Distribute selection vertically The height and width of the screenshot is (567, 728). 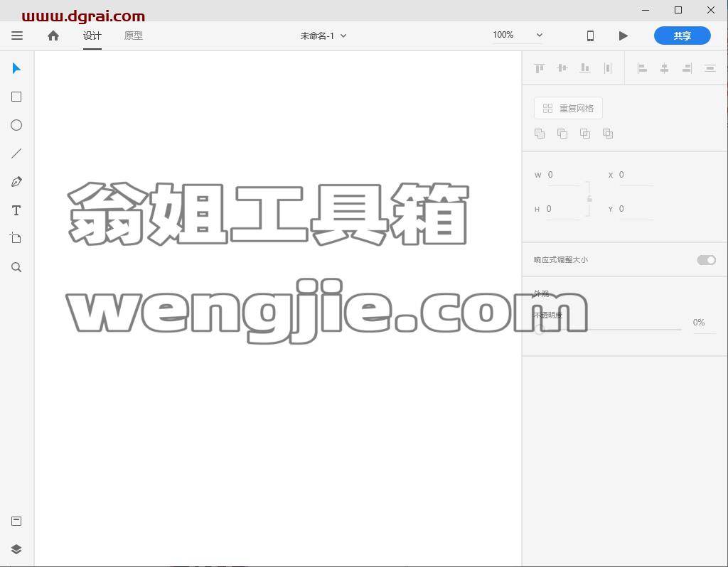click(x=710, y=69)
